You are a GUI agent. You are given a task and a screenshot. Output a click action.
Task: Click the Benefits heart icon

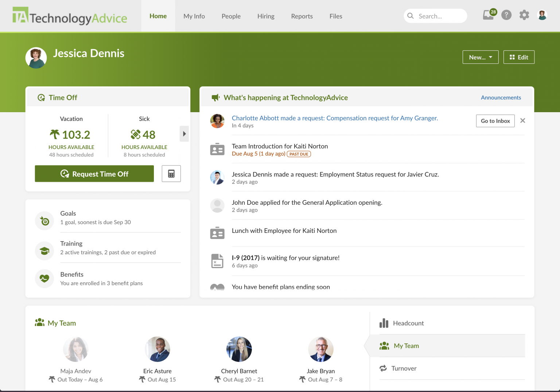click(x=44, y=279)
